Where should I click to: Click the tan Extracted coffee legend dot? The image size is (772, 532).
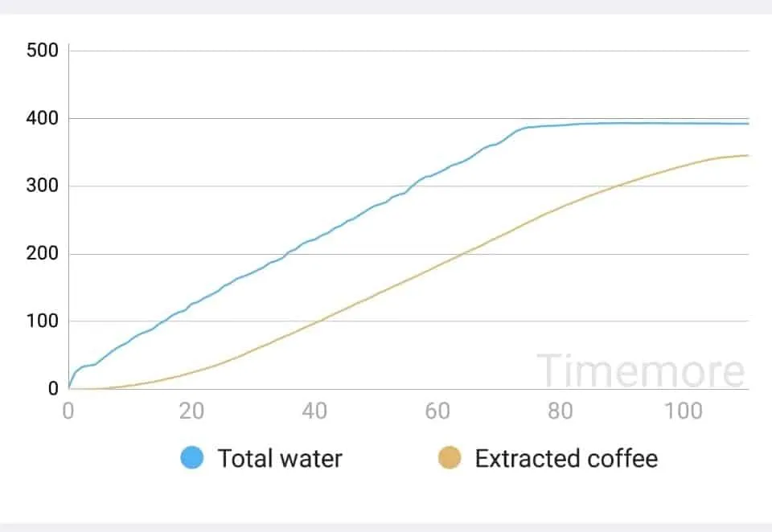coord(450,459)
